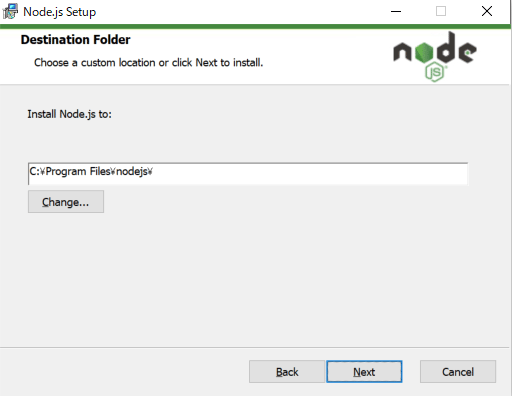Close the Node.js Setup dialog
512x396 pixels.
coord(487,11)
